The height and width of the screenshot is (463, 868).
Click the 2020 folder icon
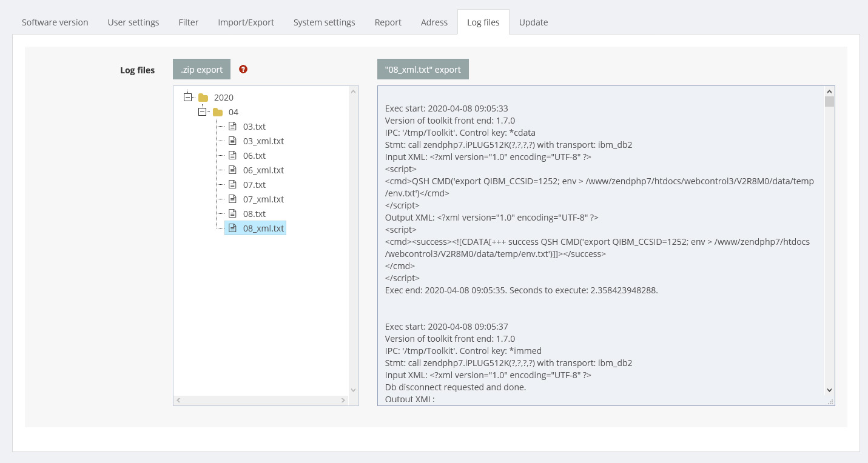tap(203, 98)
